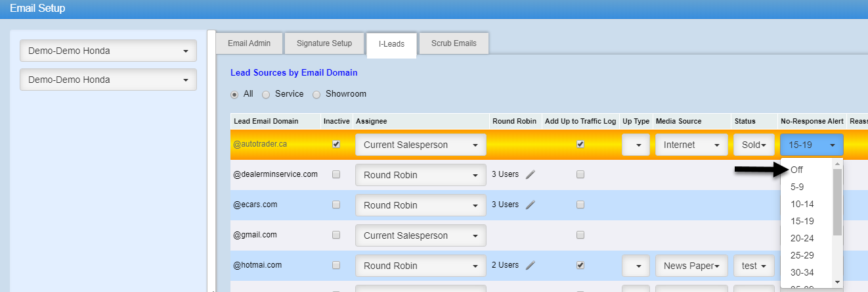Open Media Source Internet dropdown
The image size is (868, 292).
pyautogui.click(x=691, y=145)
